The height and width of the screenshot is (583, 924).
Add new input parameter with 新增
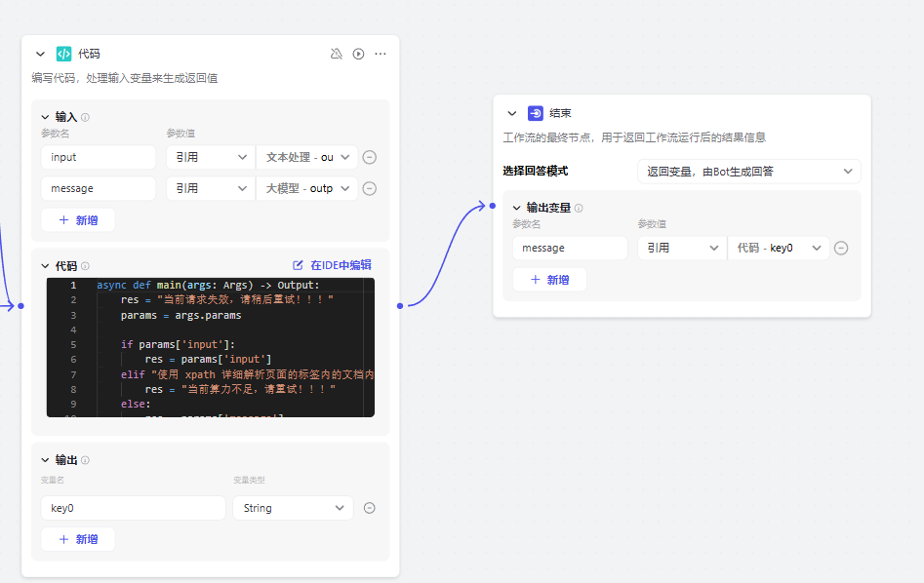78,220
